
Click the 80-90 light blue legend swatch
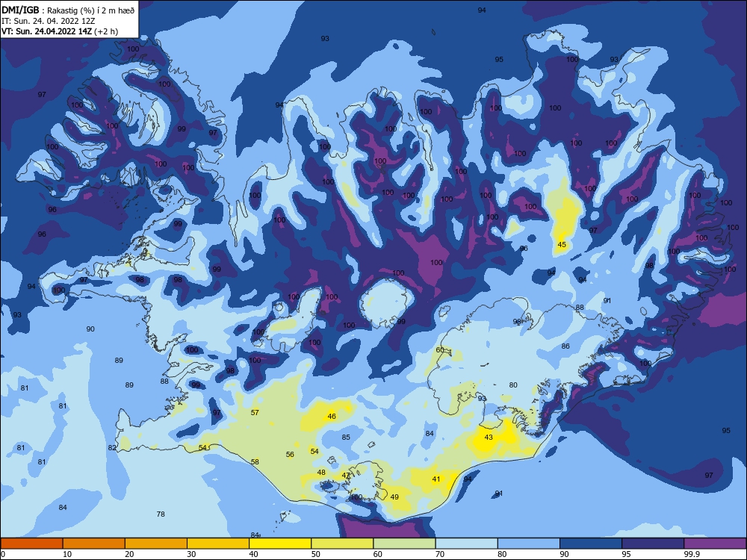(x=529, y=544)
